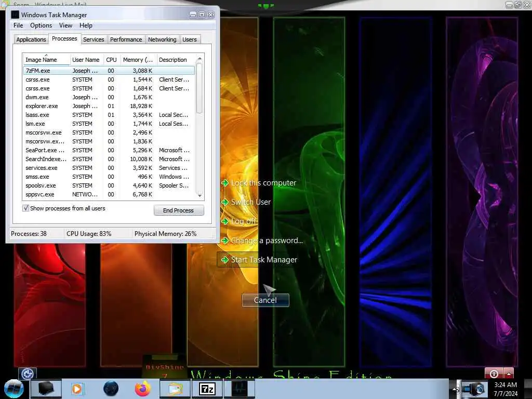
Task: Select the spoolsv.exe process
Action: (109, 185)
